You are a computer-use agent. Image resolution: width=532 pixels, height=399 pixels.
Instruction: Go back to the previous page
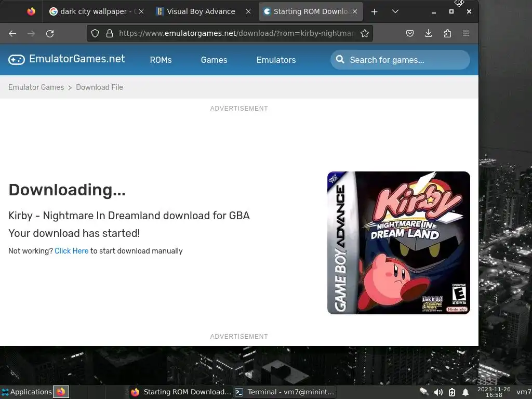(12, 34)
